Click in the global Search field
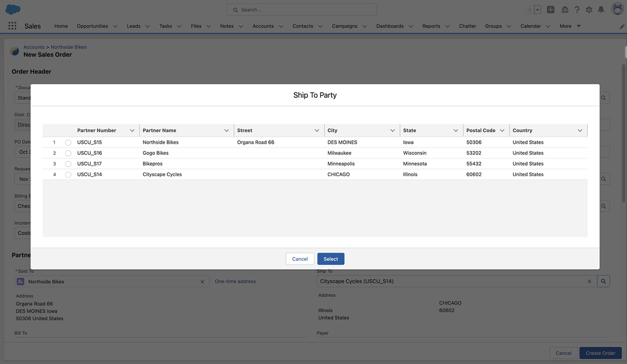The height and width of the screenshot is (364, 627). [x=302, y=10]
